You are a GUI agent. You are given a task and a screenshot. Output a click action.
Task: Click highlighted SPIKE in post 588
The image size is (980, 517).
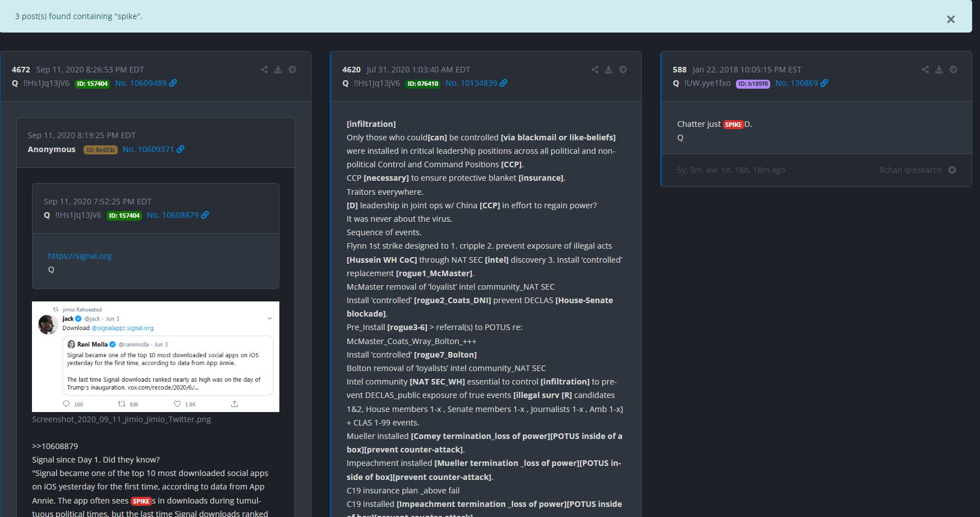733,125
